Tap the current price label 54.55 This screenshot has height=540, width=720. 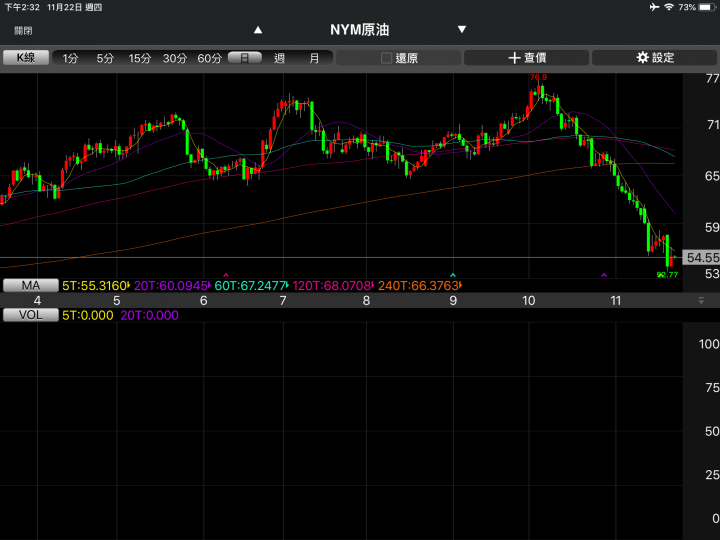pos(701,258)
